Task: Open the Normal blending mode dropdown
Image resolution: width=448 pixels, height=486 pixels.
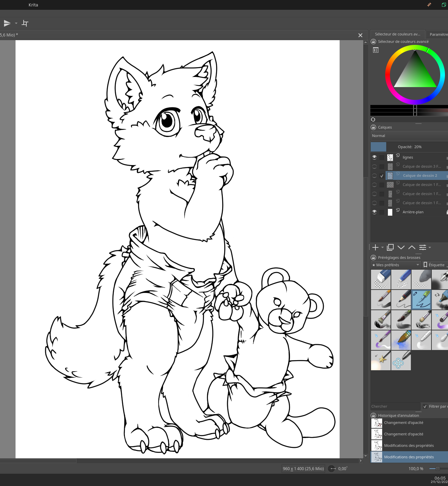Action: 409,136
